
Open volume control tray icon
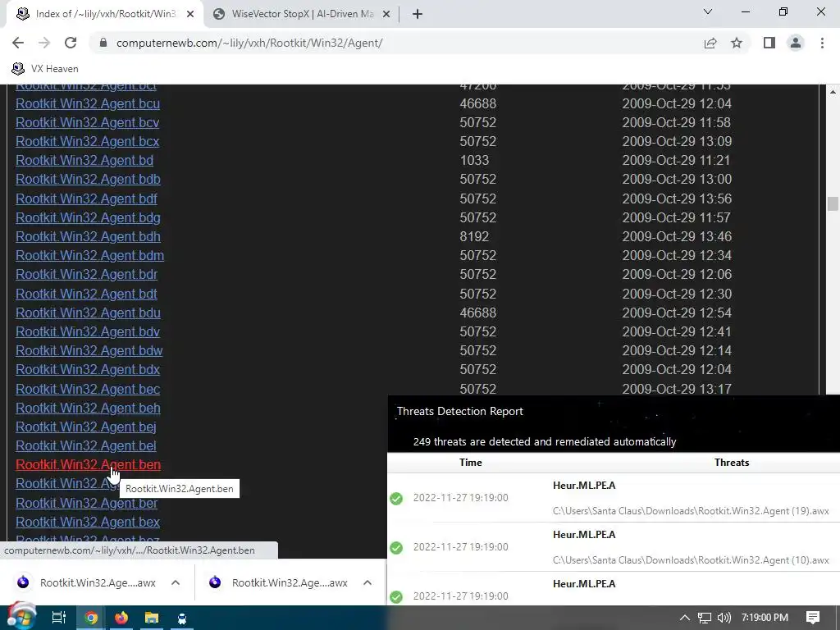pos(724,618)
